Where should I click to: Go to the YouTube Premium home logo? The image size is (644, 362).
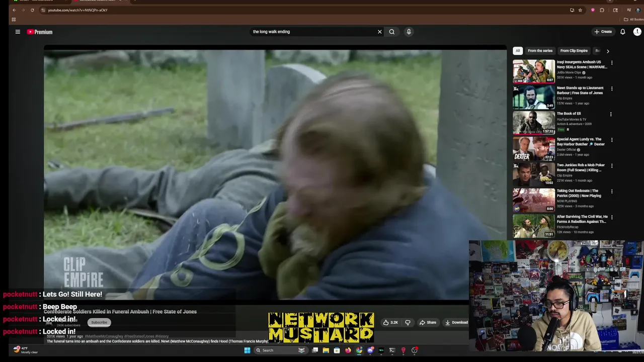[x=40, y=32]
